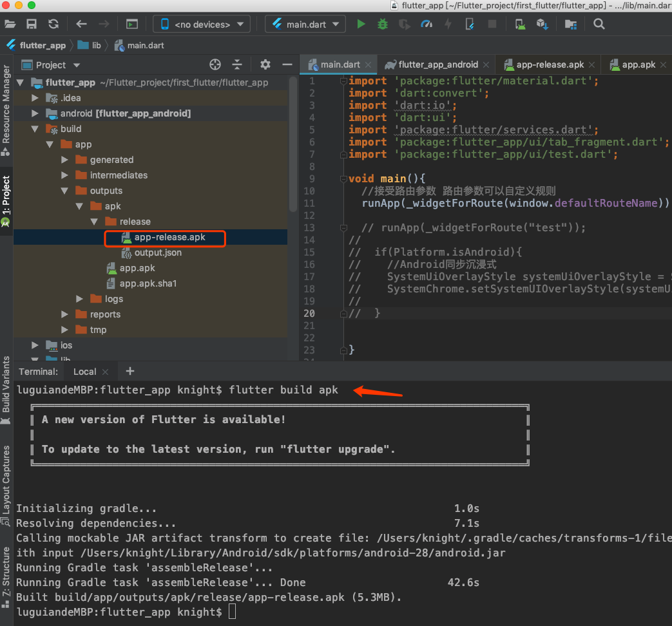This screenshot has width=672, height=626.
Task: Collapse the release folder in tree
Action: [x=95, y=222]
